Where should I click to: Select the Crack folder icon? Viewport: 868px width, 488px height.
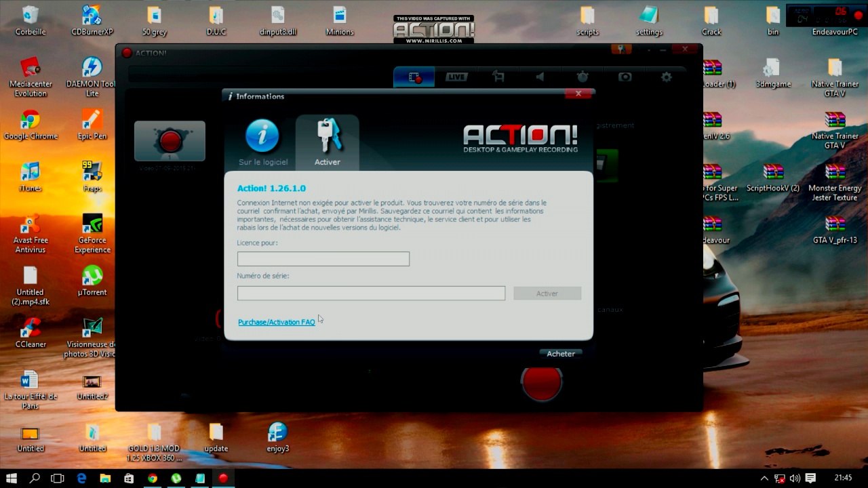coord(711,21)
